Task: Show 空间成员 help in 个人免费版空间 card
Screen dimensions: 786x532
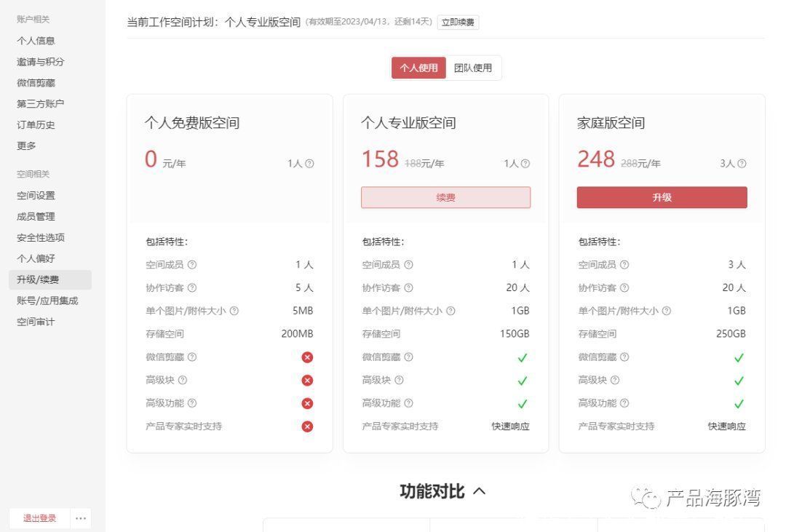Action: pyautogui.click(x=192, y=265)
